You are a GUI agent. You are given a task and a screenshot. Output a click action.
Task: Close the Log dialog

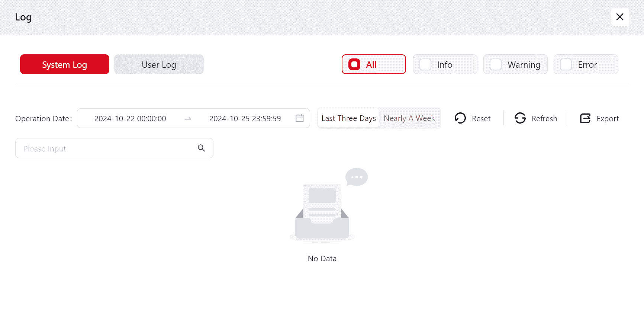point(619,17)
